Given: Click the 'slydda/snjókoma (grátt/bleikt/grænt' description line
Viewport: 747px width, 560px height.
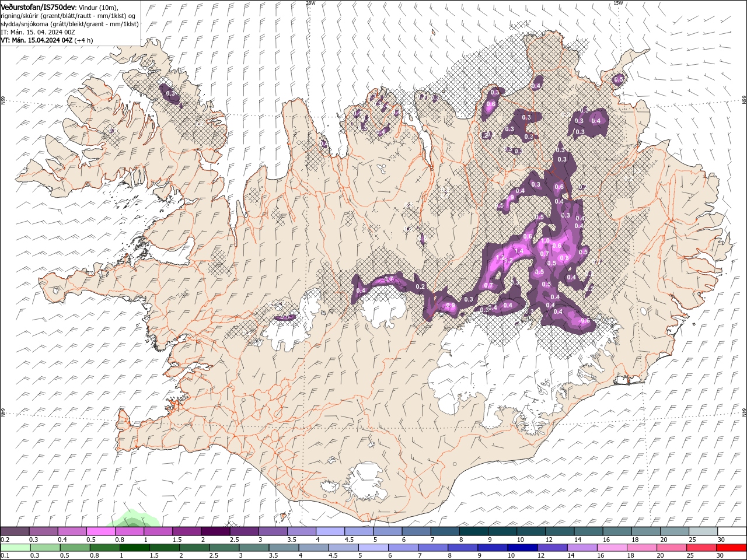Looking at the screenshot, I should [x=68, y=24].
